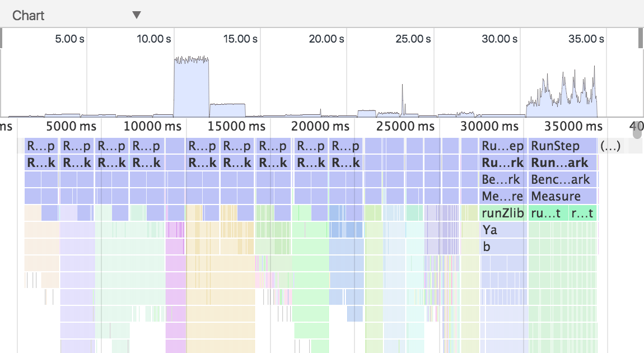Open the Chart view selector dropdown

pyautogui.click(x=76, y=15)
